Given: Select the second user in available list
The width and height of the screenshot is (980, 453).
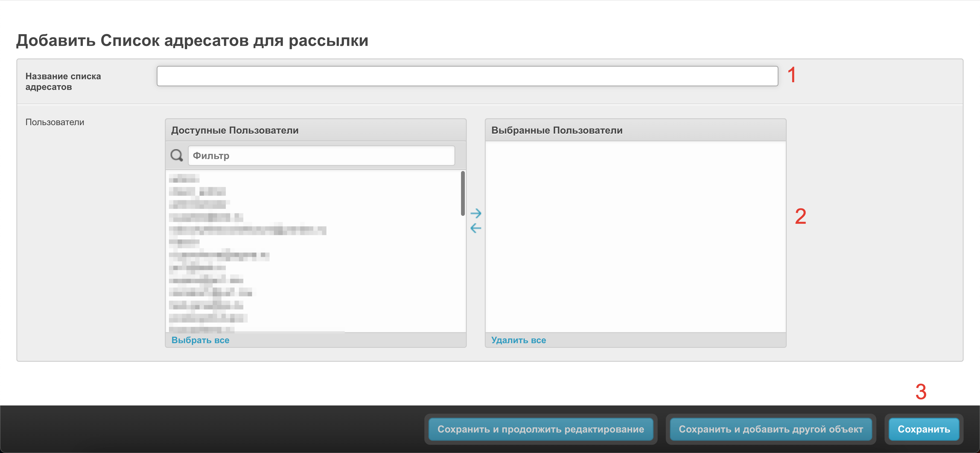Looking at the screenshot, I should point(197,191).
